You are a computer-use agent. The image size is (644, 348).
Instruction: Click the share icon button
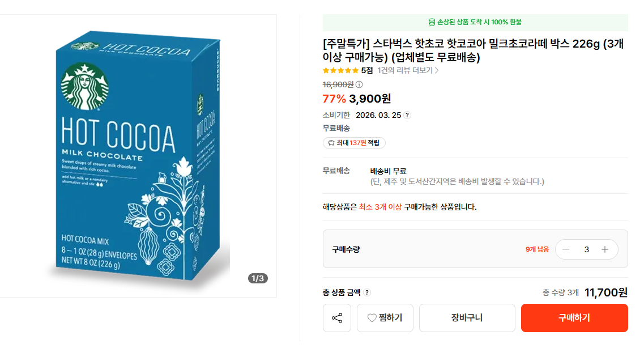coord(337,318)
